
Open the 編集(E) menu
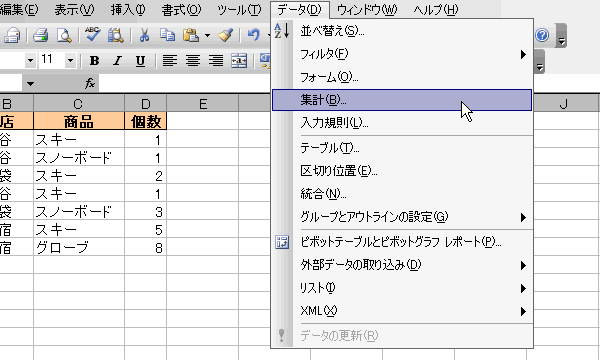click(19, 10)
